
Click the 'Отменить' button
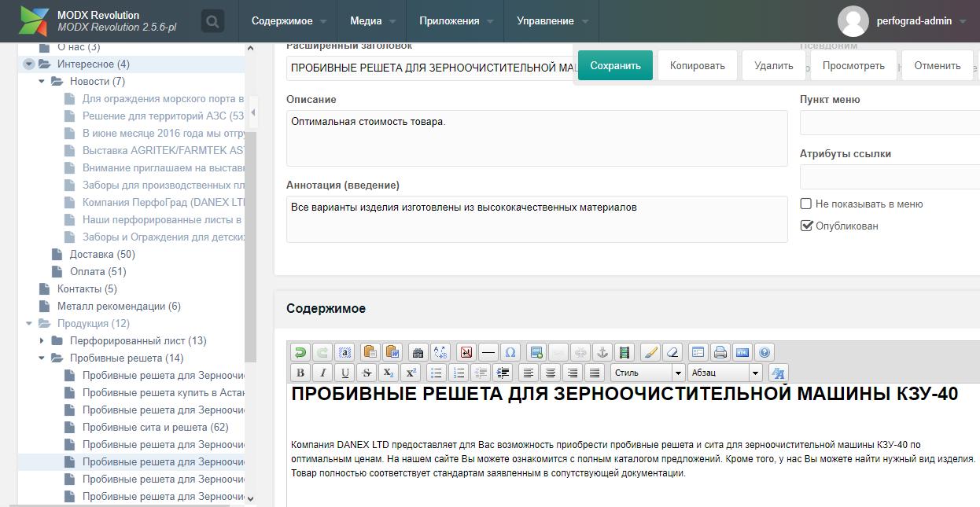coord(938,65)
